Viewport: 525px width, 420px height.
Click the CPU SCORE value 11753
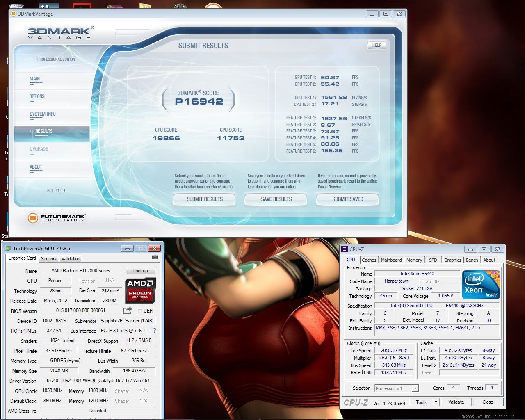[231, 138]
